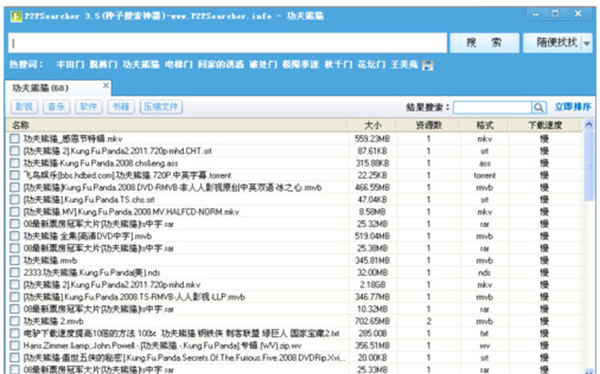Sort by 下载速度 column header
Screen dimensions: 600x374
point(545,125)
